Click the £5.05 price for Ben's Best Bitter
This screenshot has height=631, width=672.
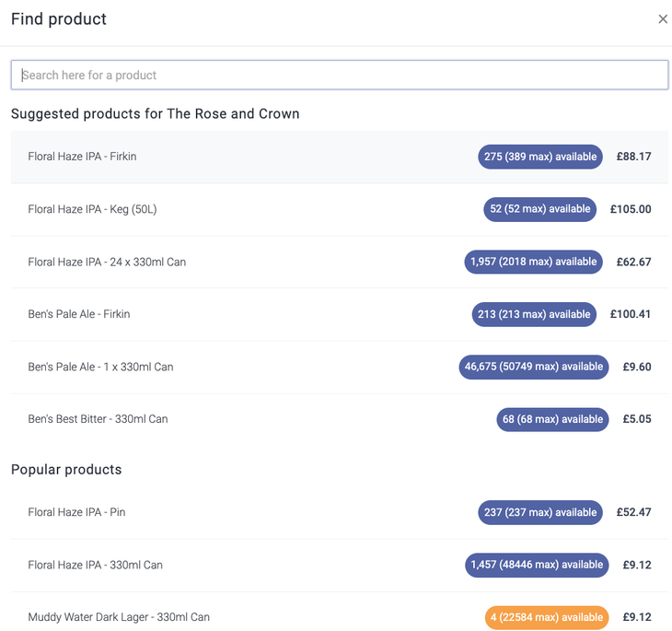pyautogui.click(x=637, y=419)
